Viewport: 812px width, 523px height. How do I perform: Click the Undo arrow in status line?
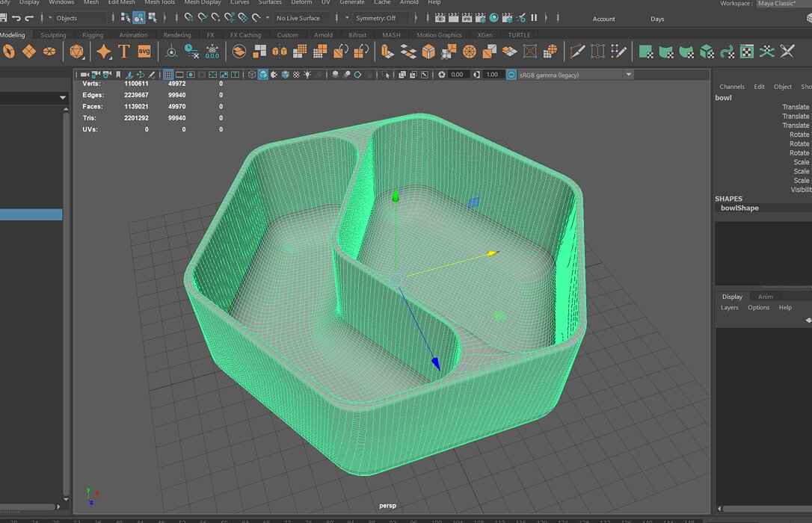tap(16, 18)
